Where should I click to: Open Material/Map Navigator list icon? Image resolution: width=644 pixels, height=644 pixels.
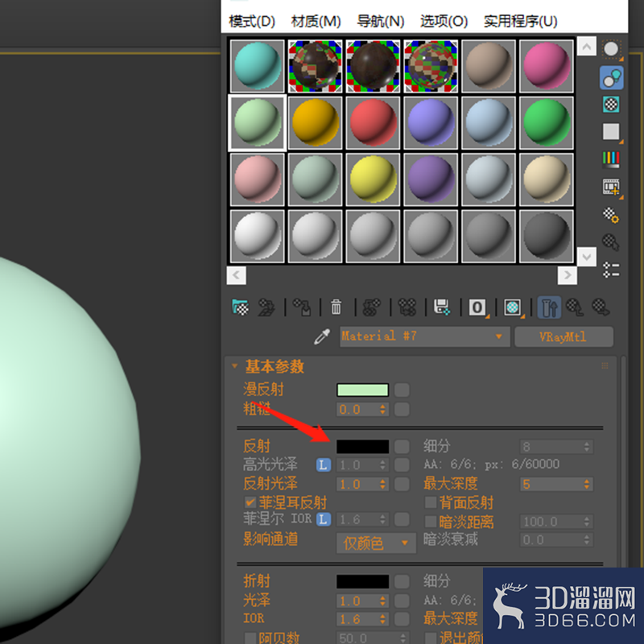611,270
